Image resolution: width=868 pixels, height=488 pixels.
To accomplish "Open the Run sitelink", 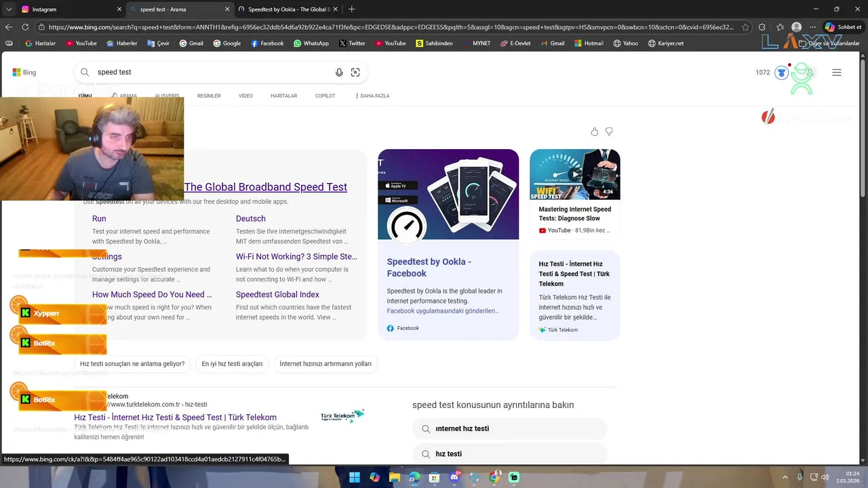I will click(x=99, y=219).
